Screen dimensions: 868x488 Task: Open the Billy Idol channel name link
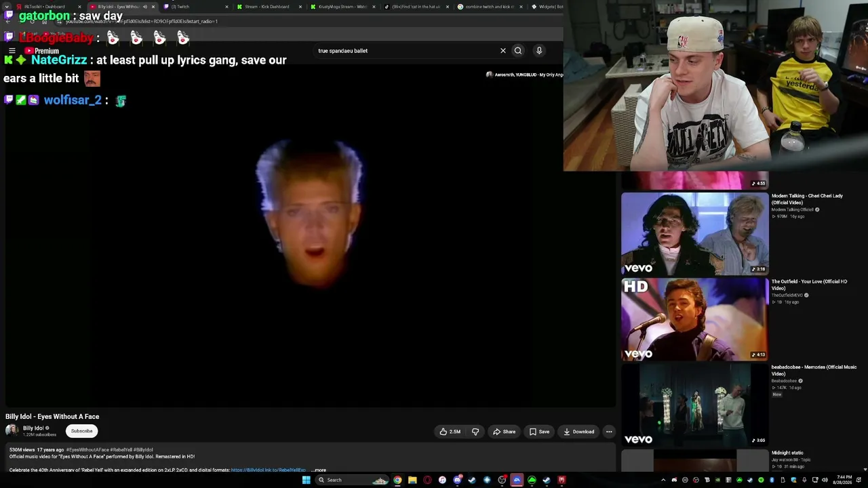click(x=33, y=428)
